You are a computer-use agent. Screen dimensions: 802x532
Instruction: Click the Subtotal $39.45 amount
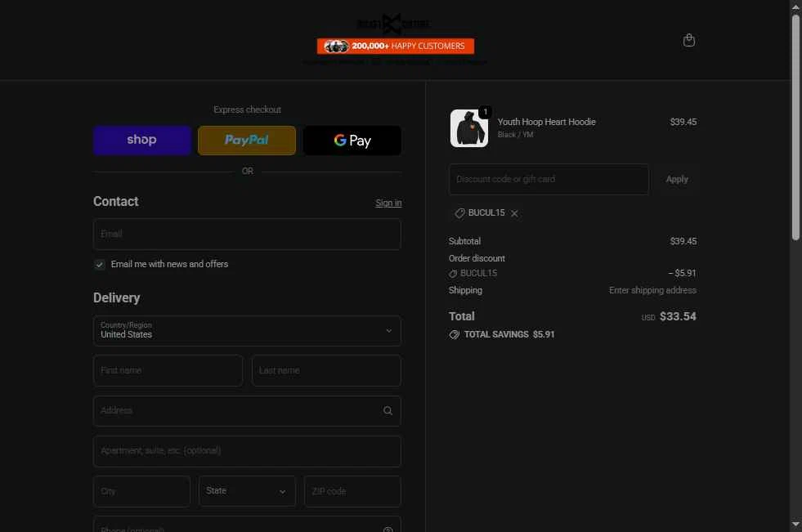[x=683, y=241]
